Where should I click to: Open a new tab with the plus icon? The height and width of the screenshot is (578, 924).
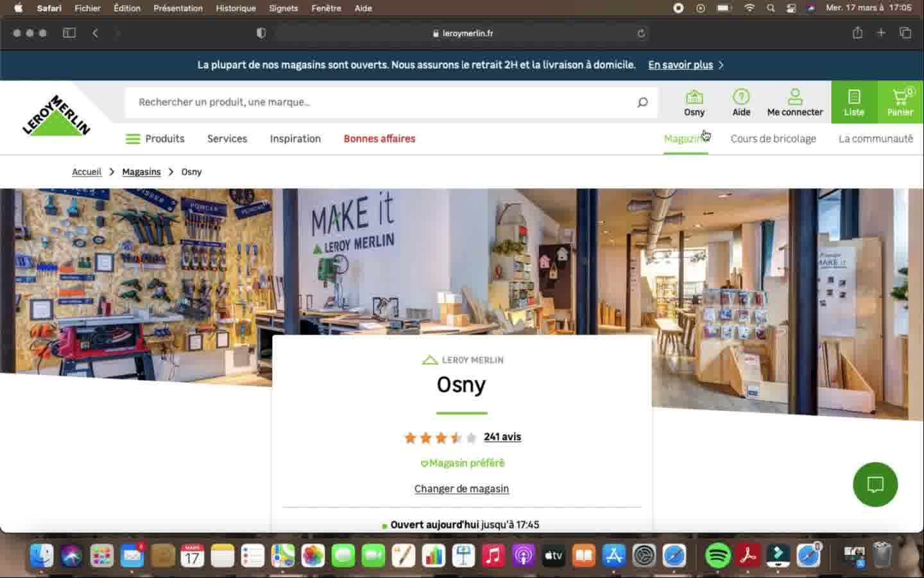tap(881, 33)
